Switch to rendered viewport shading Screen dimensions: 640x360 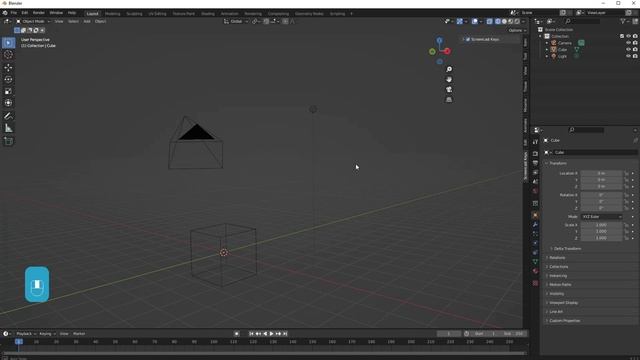coord(517,21)
